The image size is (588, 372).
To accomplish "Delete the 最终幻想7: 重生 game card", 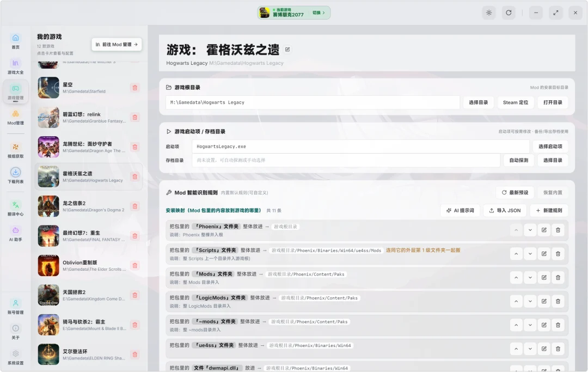I will (x=135, y=236).
